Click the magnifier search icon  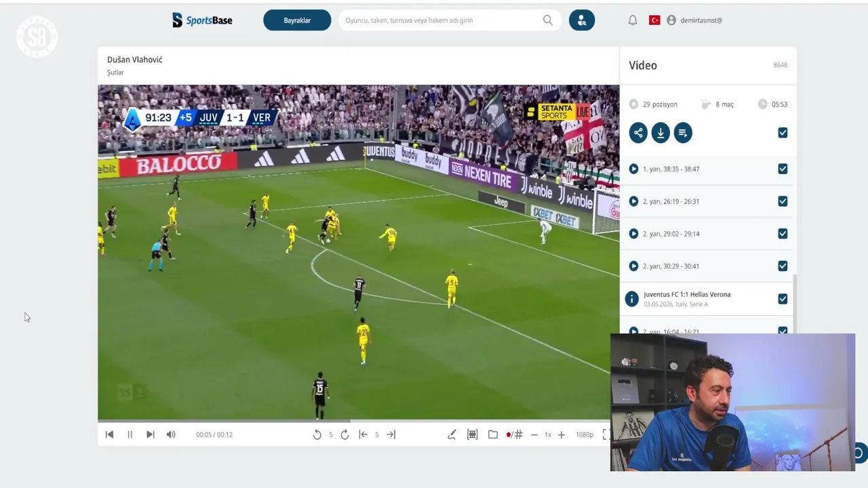[548, 20]
